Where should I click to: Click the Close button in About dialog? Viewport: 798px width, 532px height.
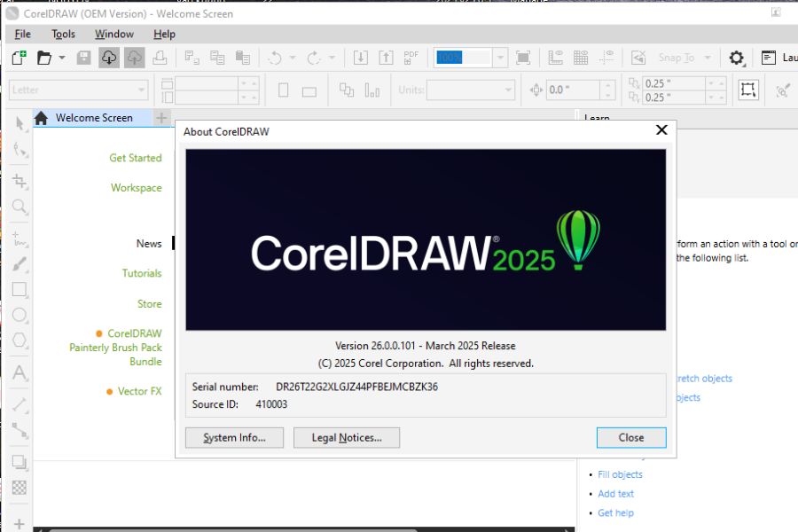[x=631, y=438]
